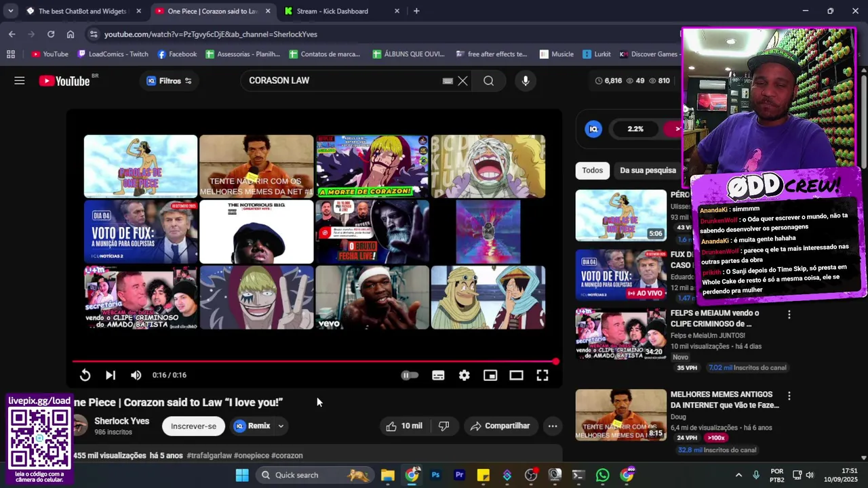Open a new browser tab
The width and height of the screenshot is (868, 488).
tap(416, 11)
